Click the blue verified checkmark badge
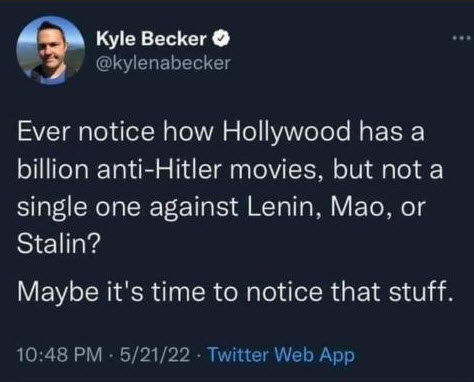This screenshot has height=382, width=474. pyautogui.click(x=222, y=38)
